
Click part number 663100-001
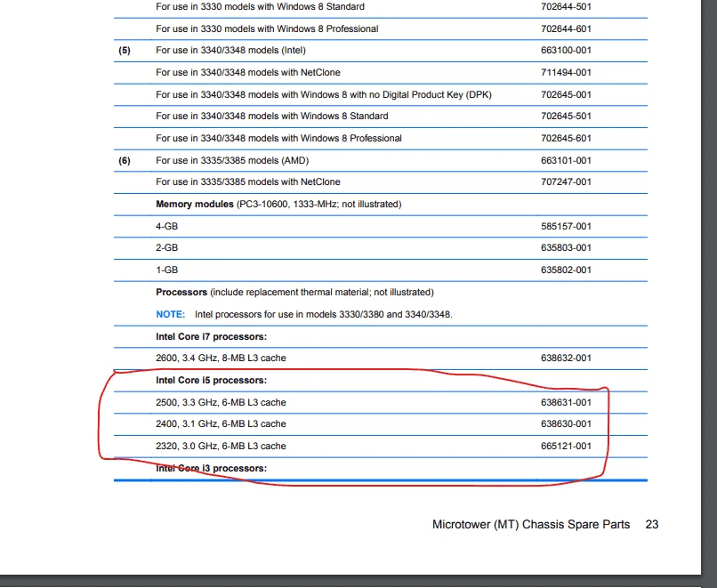pos(566,51)
